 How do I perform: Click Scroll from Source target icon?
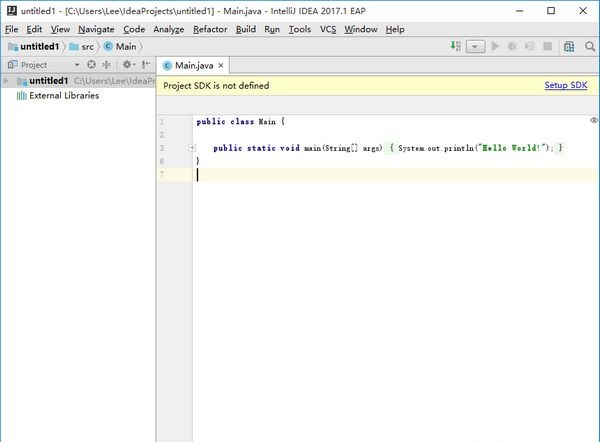pos(91,65)
